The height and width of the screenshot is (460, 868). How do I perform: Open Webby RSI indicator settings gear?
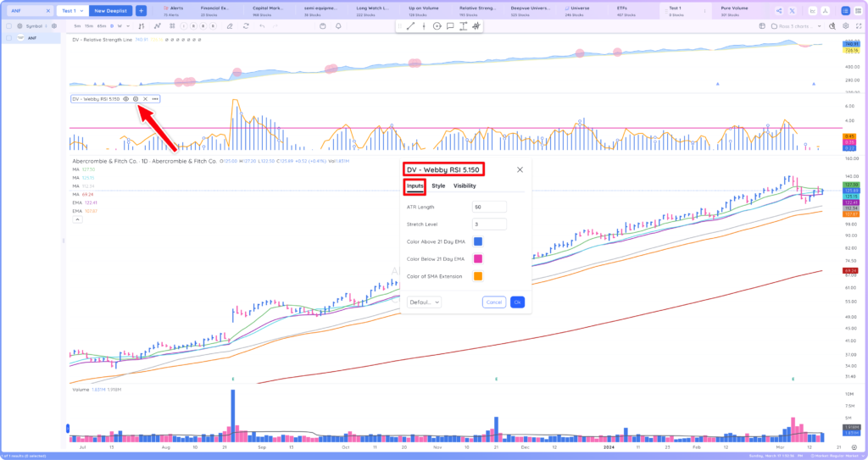[136, 99]
